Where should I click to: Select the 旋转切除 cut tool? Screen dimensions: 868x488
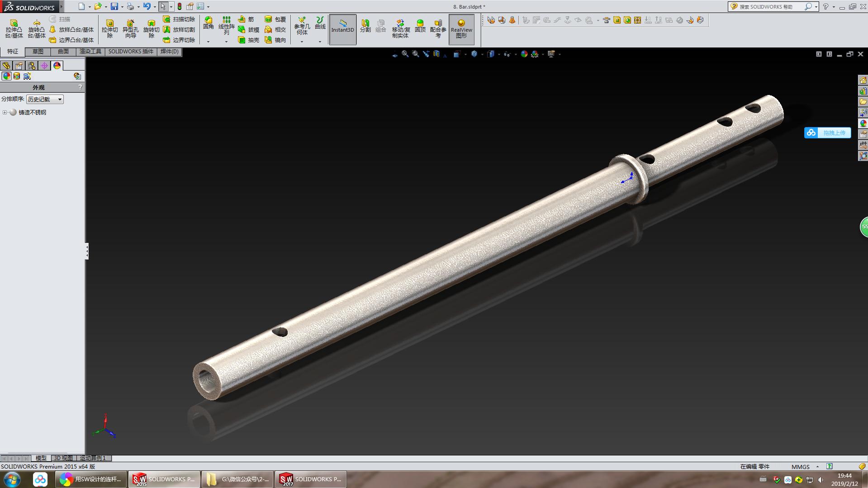pos(151,28)
